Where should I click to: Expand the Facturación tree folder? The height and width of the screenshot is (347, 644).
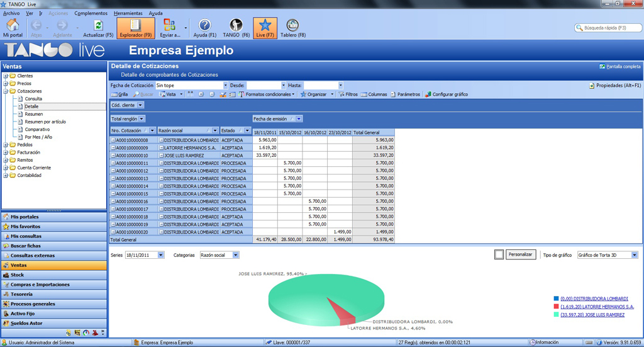tap(6, 152)
